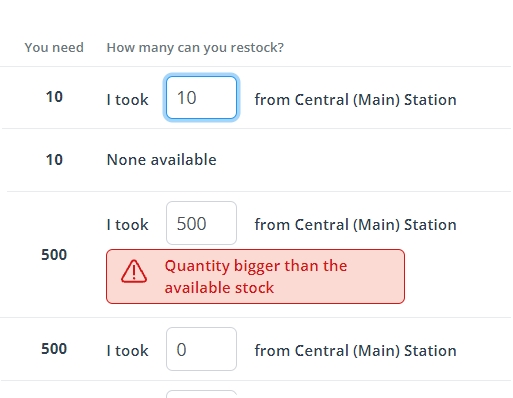Click 'I took' label next to 0 field
Image resolution: width=513 pixels, height=398 pixels.
pos(127,351)
